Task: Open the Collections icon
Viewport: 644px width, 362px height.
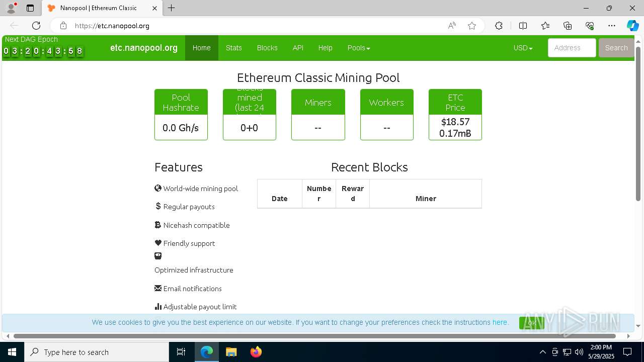Action: [568, 26]
